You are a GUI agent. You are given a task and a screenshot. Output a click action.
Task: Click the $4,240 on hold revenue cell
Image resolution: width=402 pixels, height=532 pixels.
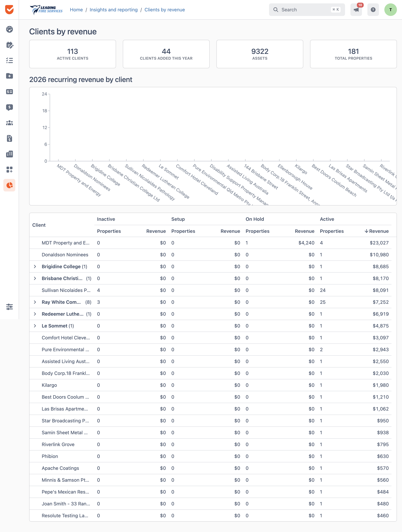pos(306,243)
